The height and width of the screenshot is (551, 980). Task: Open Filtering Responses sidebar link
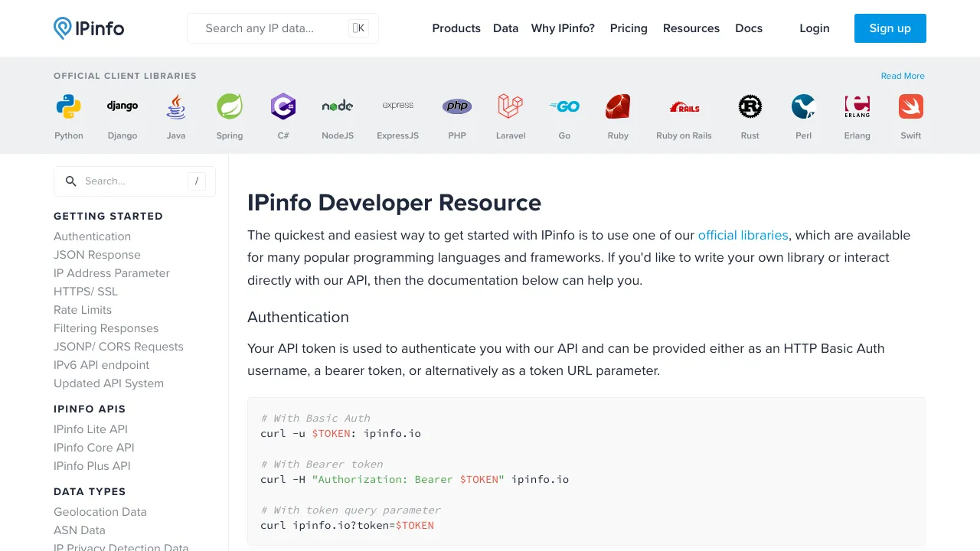[x=106, y=328]
